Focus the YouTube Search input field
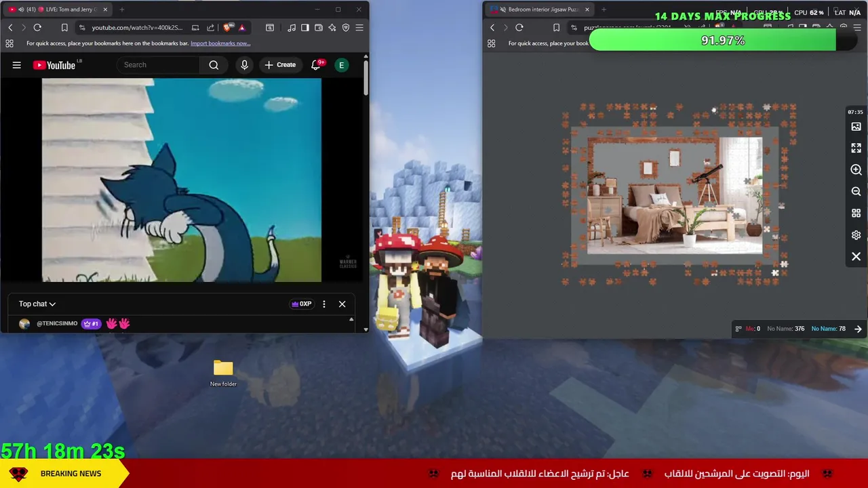The image size is (868, 488). tap(158, 65)
